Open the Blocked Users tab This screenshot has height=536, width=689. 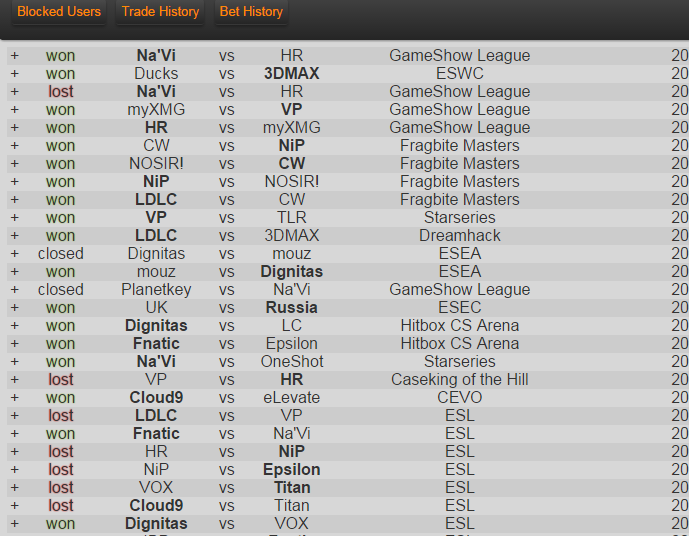pos(59,11)
